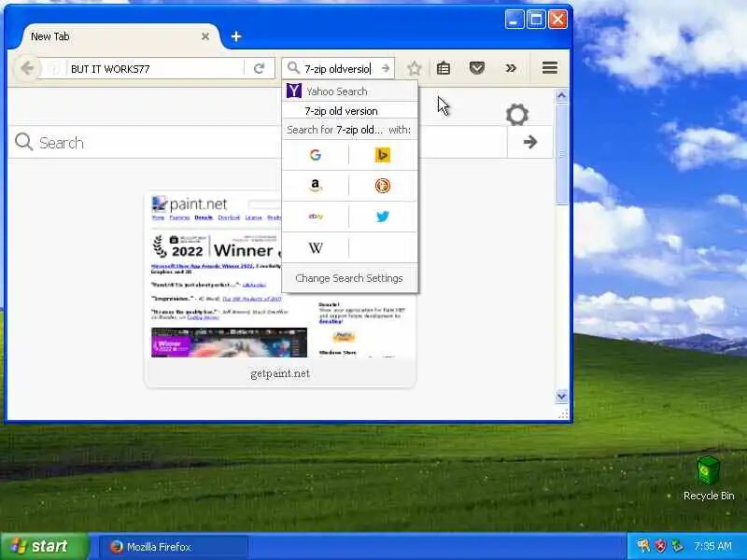Viewport: 747px width, 560px height.
Task: Submit new tab page search arrow
Action: 530,142
